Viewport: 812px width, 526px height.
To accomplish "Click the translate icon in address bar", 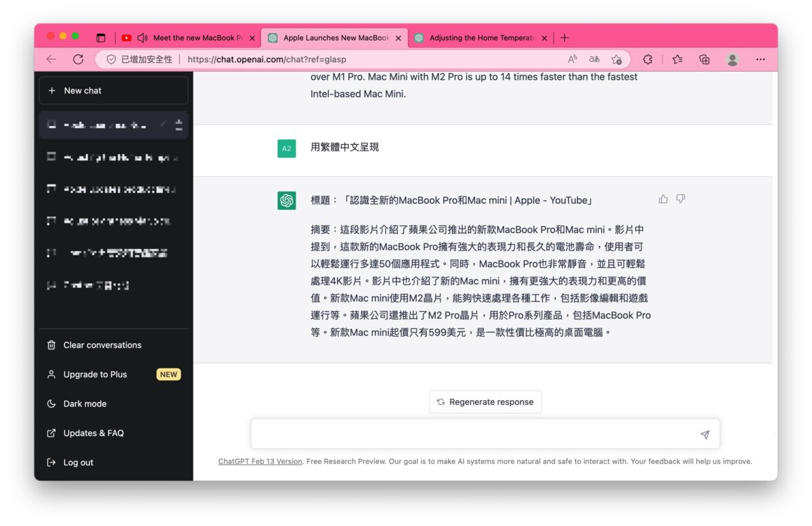I will click(x=594, y=60).
